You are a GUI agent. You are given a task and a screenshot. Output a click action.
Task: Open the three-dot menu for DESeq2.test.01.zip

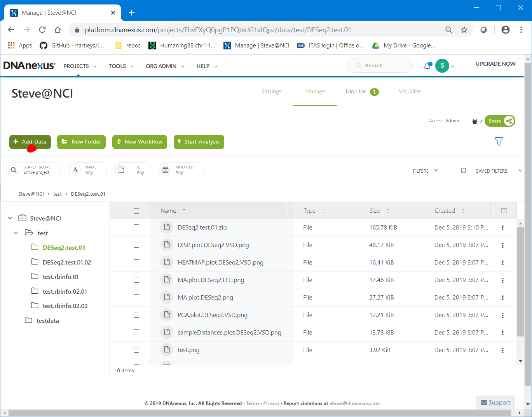click(x=502, y=228)
